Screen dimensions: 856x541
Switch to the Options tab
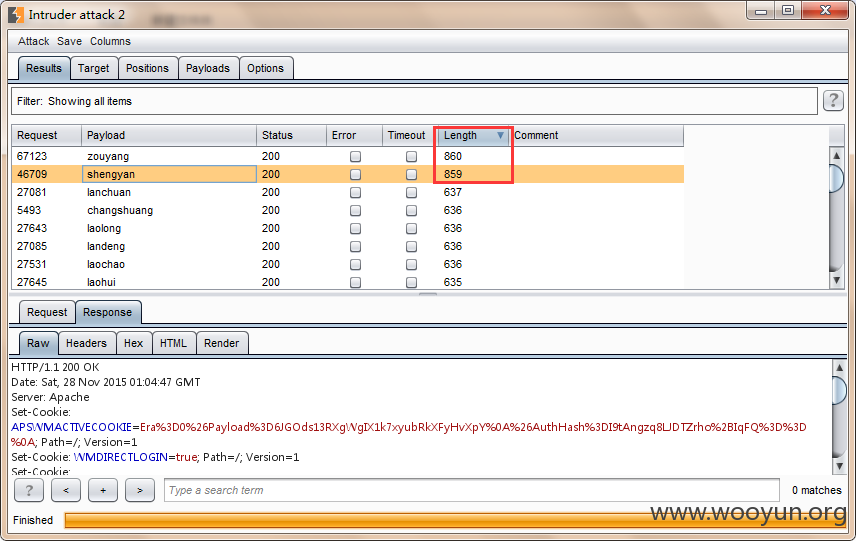click(x=265, y=68)
